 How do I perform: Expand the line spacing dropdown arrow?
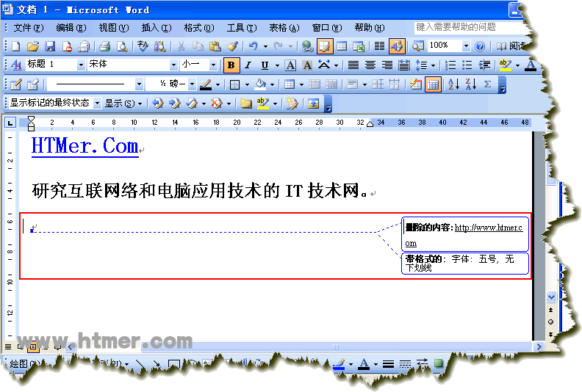[x=433, y=65]
